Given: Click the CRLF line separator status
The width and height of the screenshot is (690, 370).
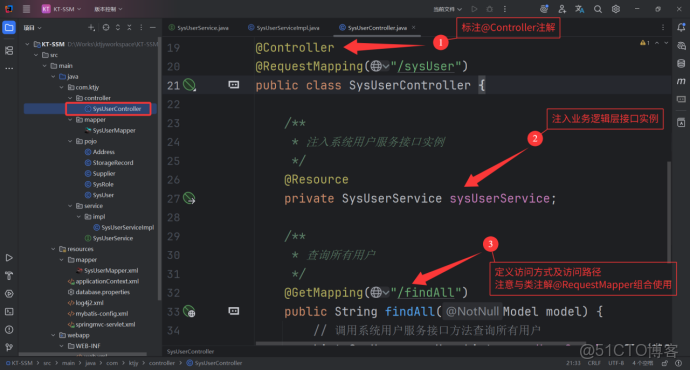Looking at the screenshot, I should [594, 363].
